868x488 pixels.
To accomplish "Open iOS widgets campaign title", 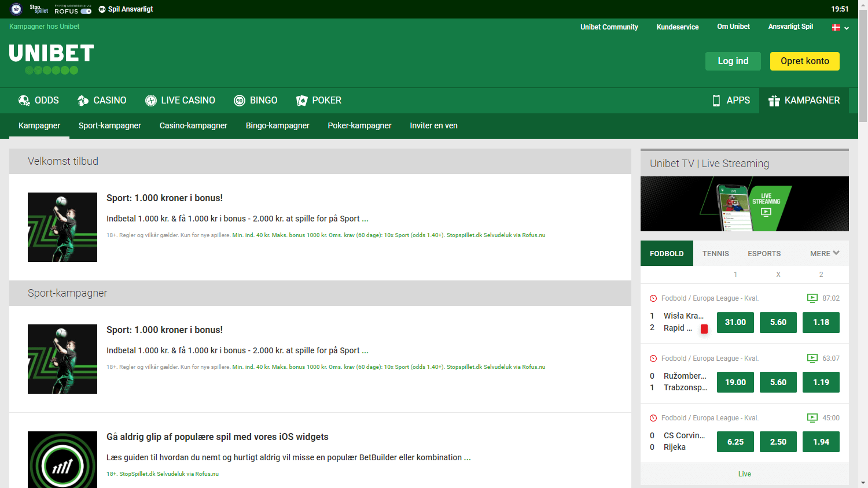I will (x=218, y=437).
